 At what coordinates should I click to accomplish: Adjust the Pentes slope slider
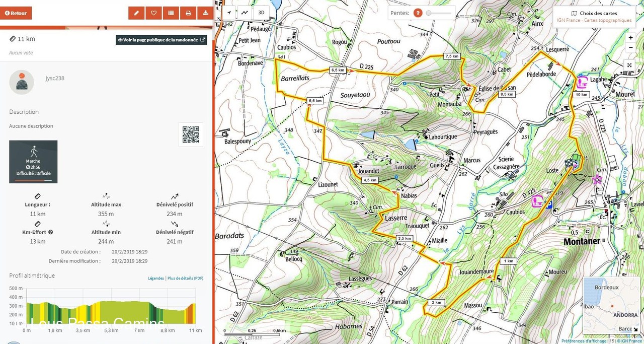click(x=429, y=13)
